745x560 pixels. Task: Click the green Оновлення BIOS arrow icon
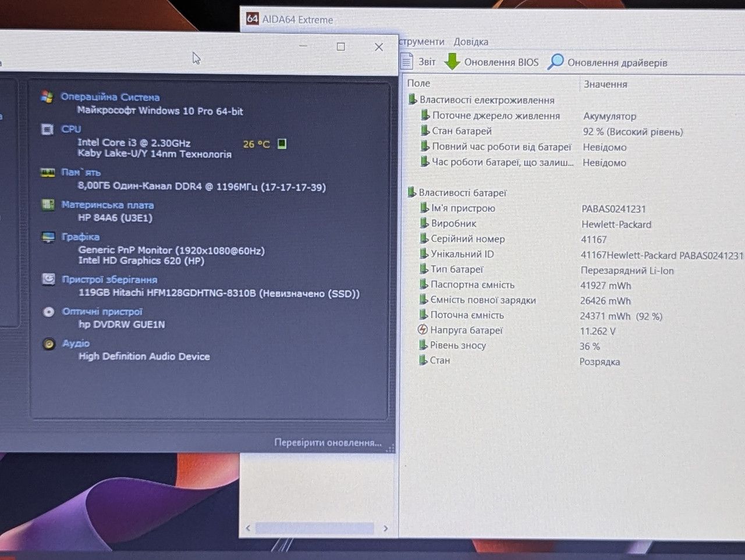[x=452, y=62]
